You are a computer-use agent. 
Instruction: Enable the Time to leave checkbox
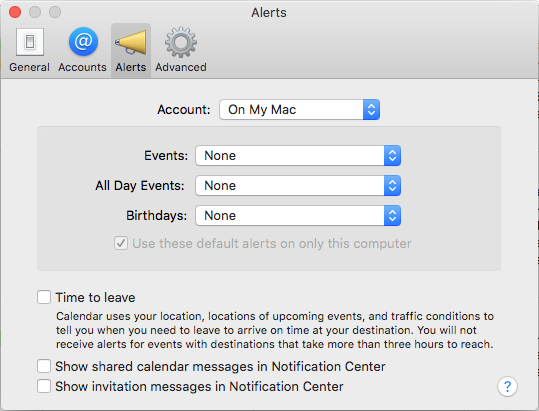[x=44, y=297]
